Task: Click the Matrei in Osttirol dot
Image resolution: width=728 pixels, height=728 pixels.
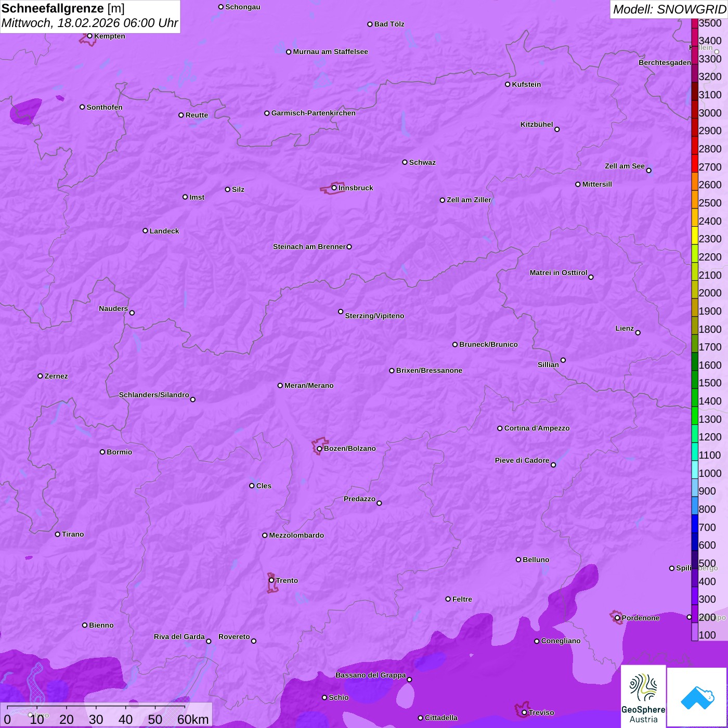Action: [591, 277]
